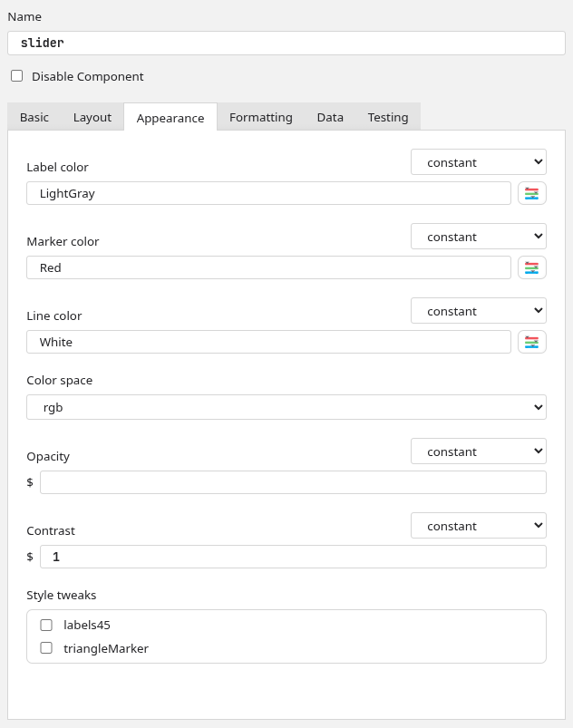Click the Marker color field Red
Viewport: 573px width, 728px height.
tap(268, 267)
